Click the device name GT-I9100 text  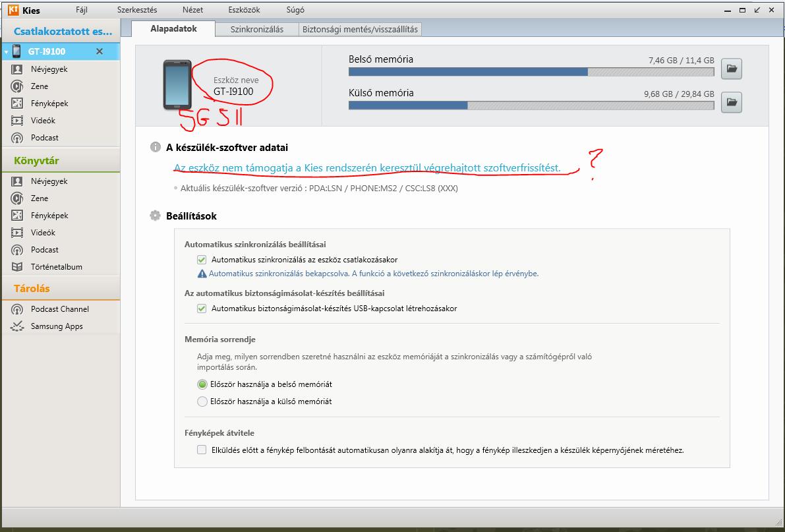[233, 92]
